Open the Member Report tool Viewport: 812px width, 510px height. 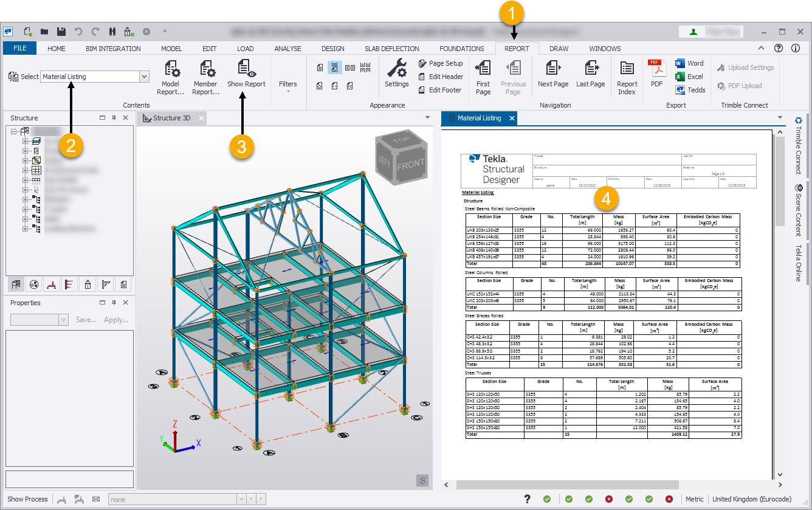pyautogui.click(x=205, y=75)
